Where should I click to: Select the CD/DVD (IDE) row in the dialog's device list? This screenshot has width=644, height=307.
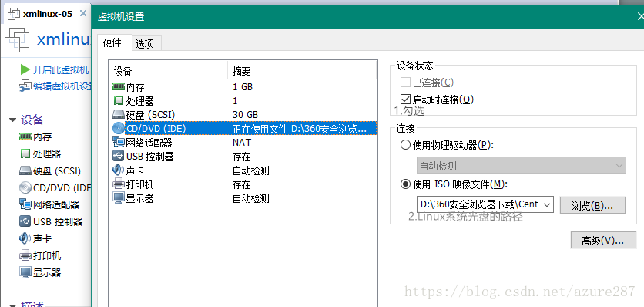pyautogui.click(x=243, y=128)
